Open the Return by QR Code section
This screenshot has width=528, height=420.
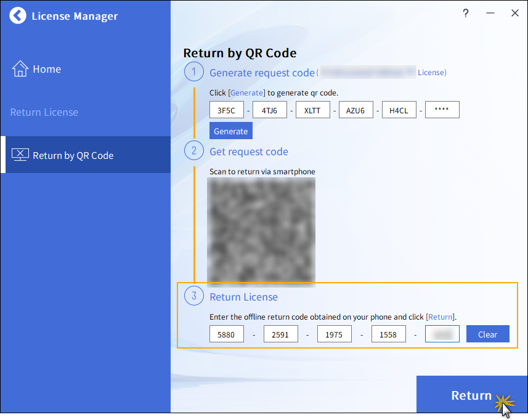tap(73, 155)
